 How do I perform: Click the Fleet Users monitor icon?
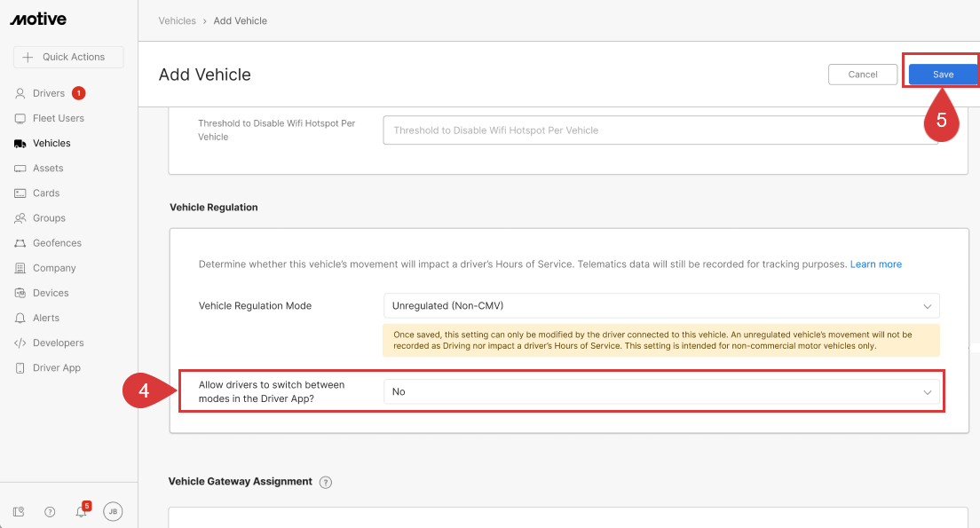click(x=20, y=118)
